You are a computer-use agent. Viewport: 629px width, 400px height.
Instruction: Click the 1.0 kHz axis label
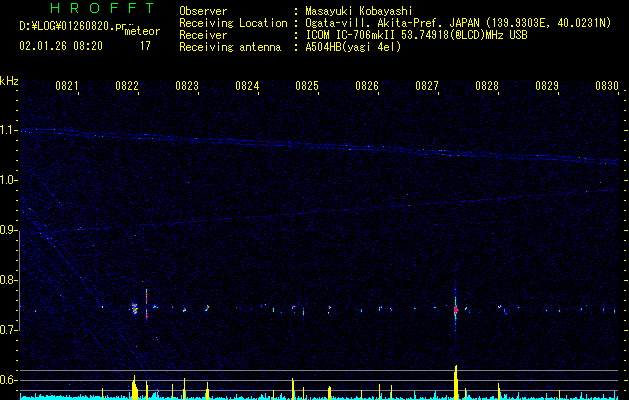(9, 180)
